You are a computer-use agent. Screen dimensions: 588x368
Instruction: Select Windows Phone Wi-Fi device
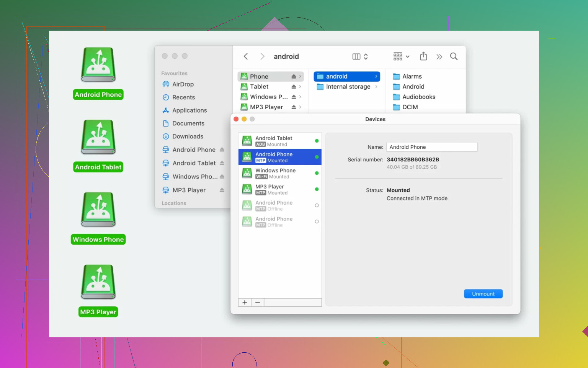click(280, 173)
